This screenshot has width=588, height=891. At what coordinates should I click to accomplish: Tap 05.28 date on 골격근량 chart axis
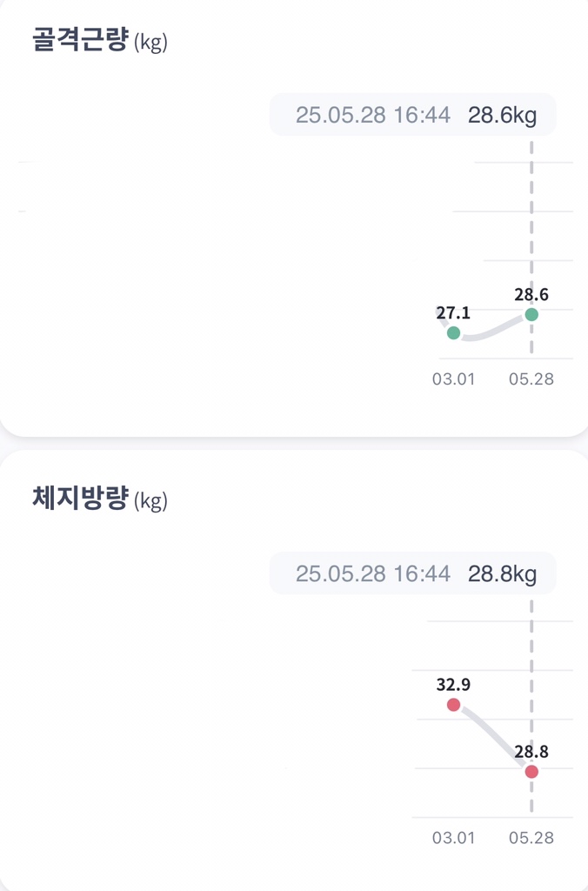click(531, 379)
